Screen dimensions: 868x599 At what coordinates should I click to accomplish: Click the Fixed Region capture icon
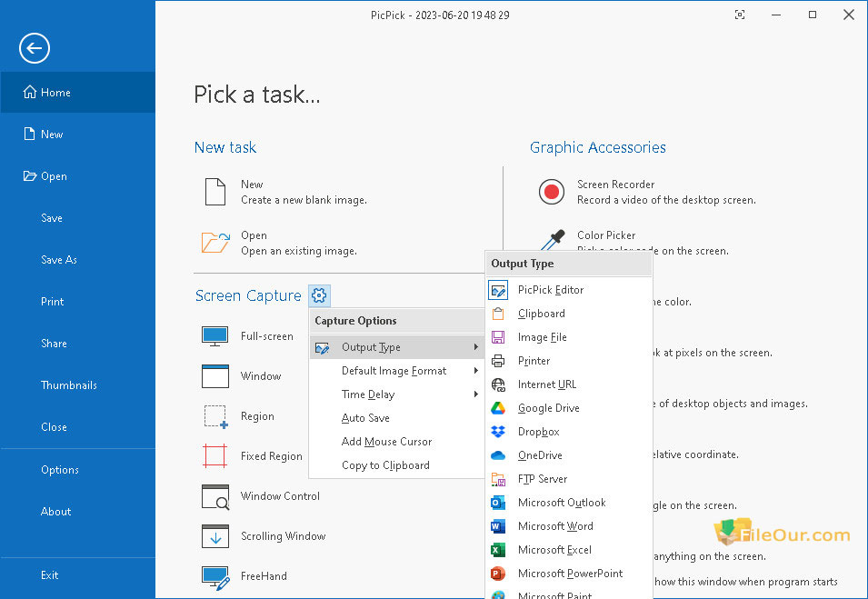click(x=215, y=456)
